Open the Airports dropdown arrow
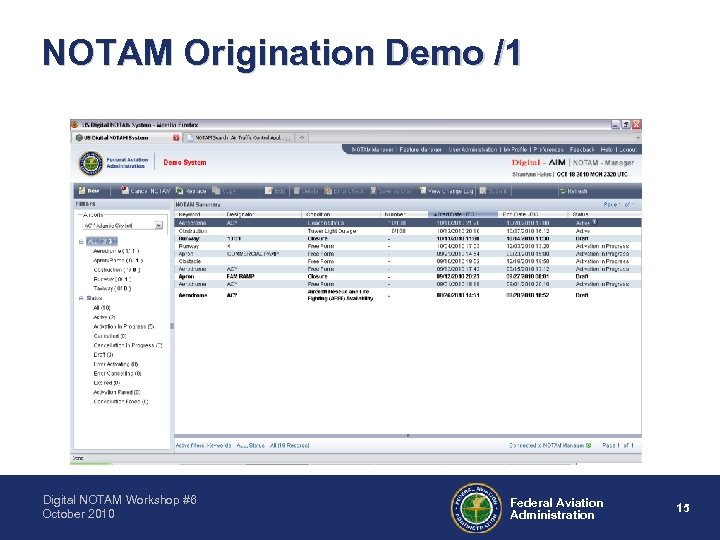 (158, 225)
